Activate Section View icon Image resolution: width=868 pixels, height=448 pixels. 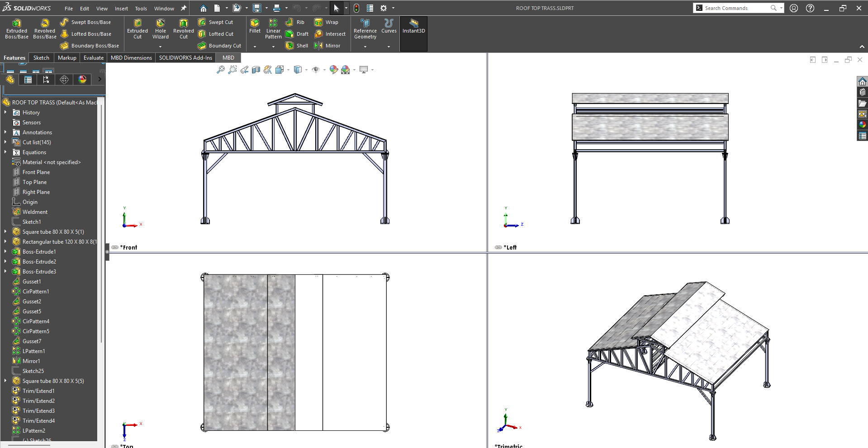pos(256,70)
